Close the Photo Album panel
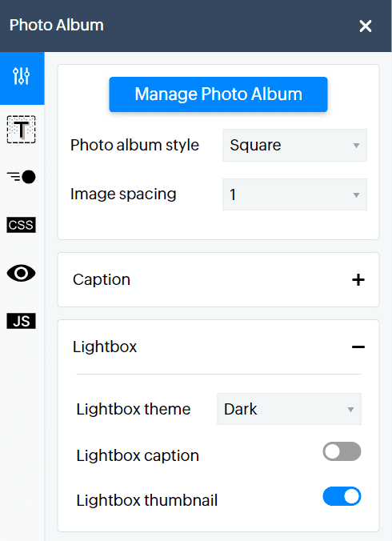This screenshot has height=541, width=392. [366, 26]
